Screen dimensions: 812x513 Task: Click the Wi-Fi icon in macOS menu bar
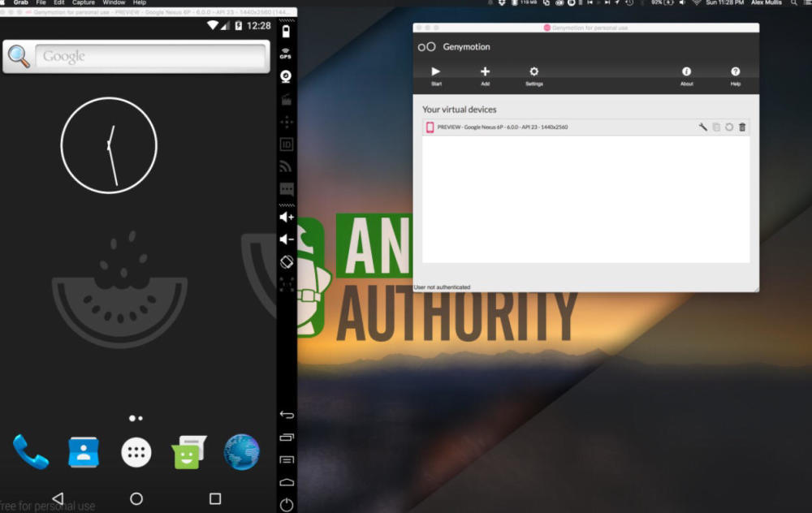coord(697,2)
